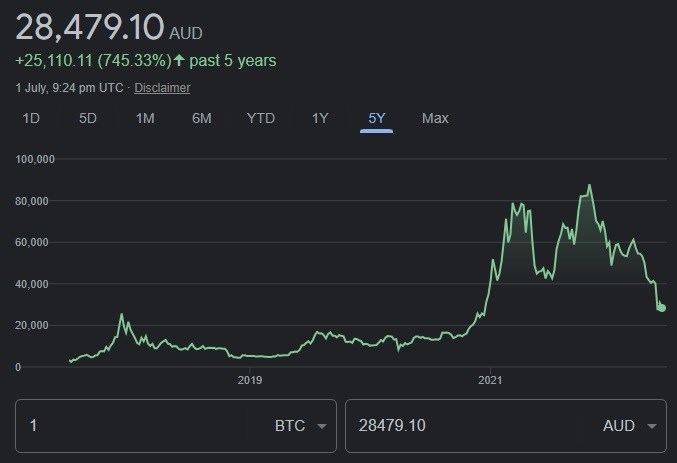Click the 2021 label on the axis
677x463 pixels.
coord(490,380)
